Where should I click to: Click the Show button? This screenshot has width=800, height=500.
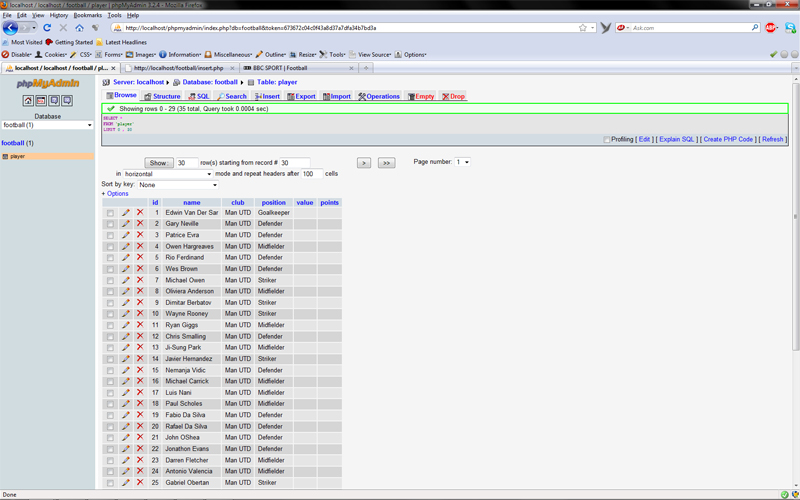[159, 163]
